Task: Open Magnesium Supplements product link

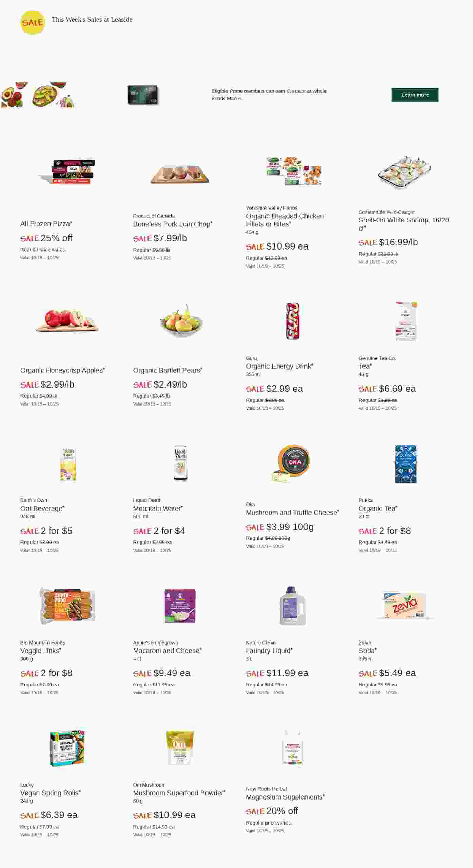Action: click(x=285, y=797)
